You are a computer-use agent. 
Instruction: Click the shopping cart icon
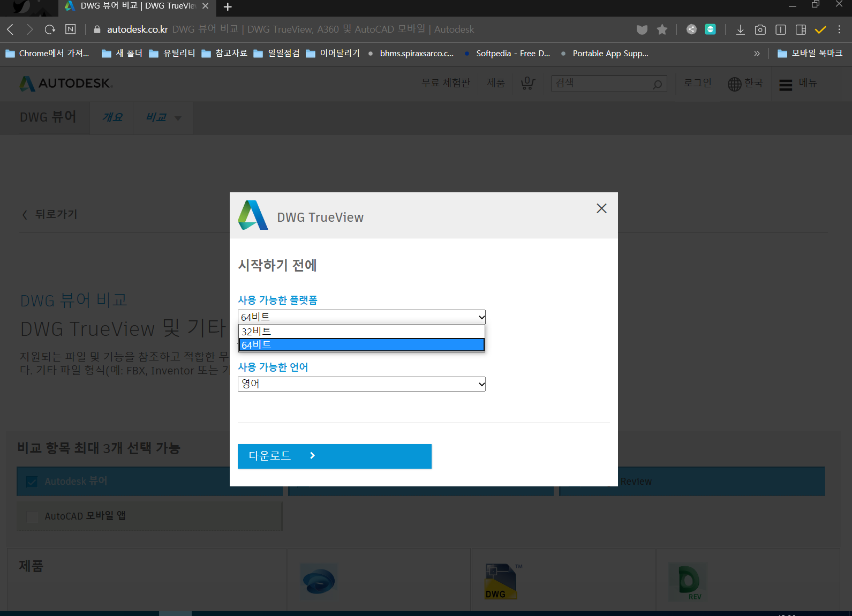coord(528,83)
